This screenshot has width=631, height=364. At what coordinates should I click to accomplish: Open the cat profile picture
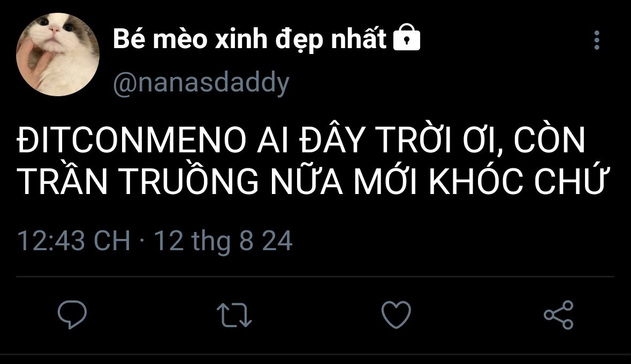pos(58,55)
